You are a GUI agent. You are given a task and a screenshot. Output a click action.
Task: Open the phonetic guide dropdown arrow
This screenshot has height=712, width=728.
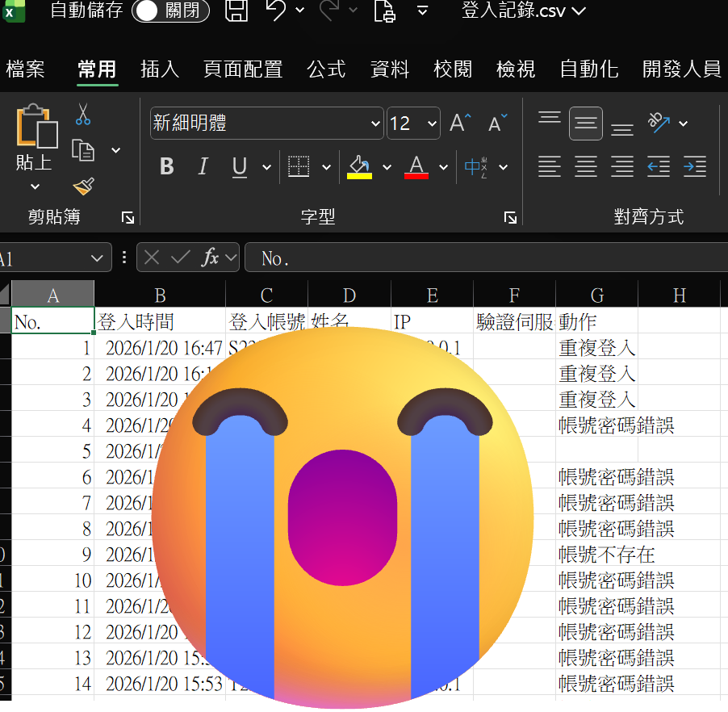[504, 167]
